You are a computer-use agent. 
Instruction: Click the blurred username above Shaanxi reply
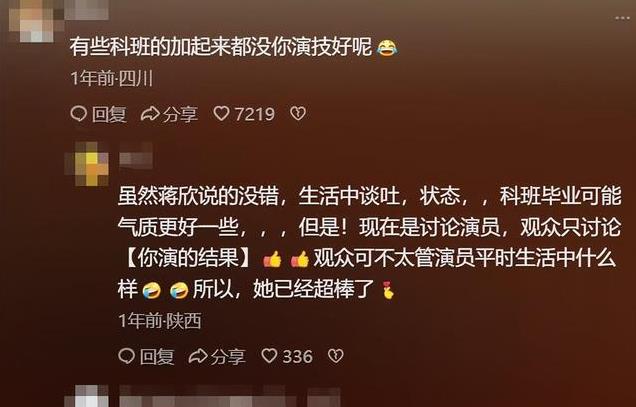[x=136, y=155]
